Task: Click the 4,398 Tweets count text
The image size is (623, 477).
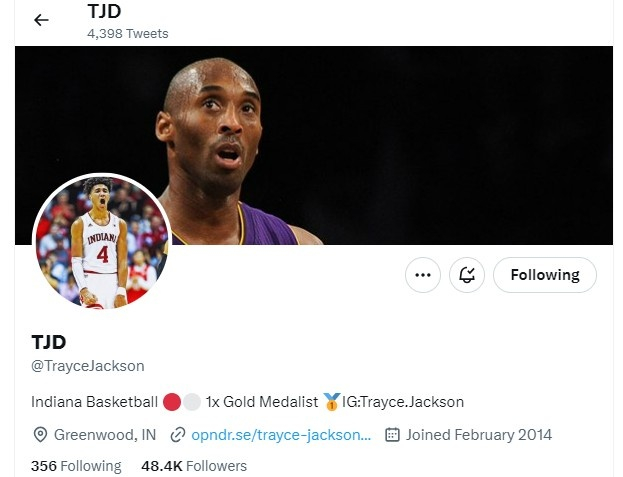Action: click(x=128, y=33)
